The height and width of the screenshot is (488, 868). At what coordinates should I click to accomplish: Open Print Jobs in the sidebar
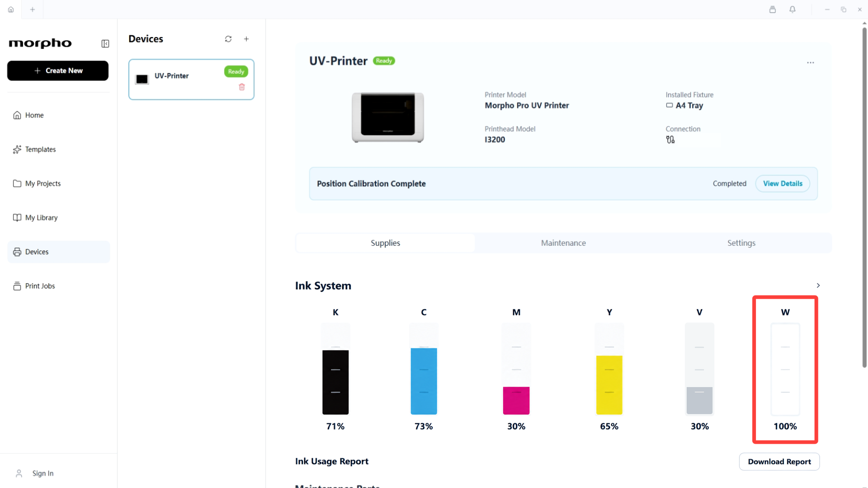58,286
